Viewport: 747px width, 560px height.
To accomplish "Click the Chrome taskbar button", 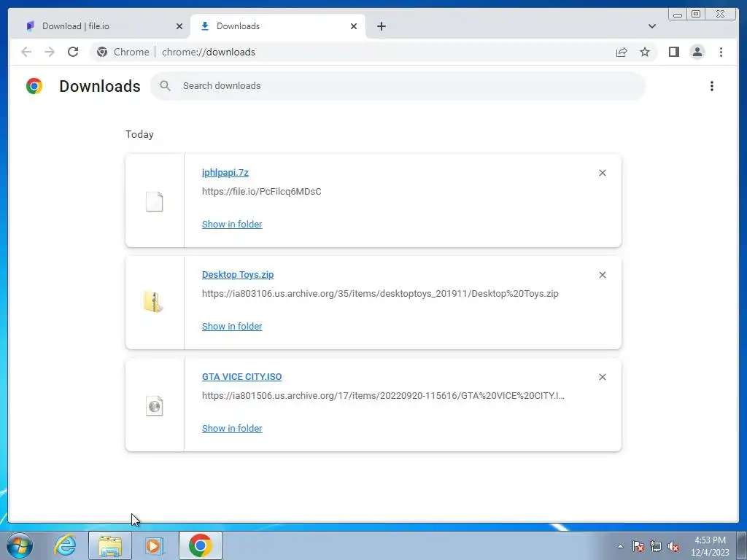I will (201, 545).
